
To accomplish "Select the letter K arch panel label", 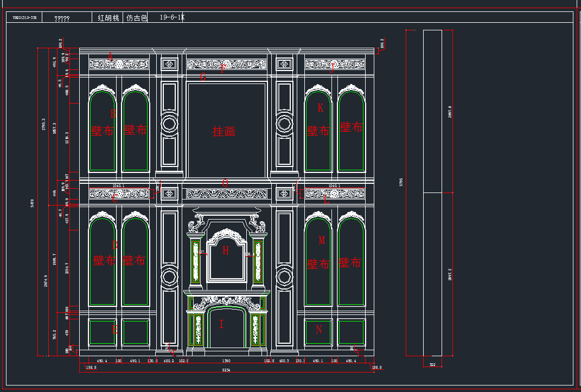I will click(x=320, y=108).
